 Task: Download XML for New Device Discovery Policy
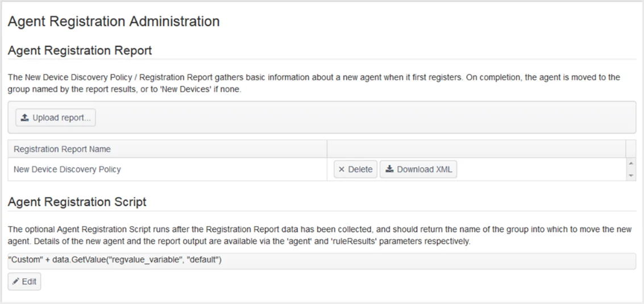(418, 169)
